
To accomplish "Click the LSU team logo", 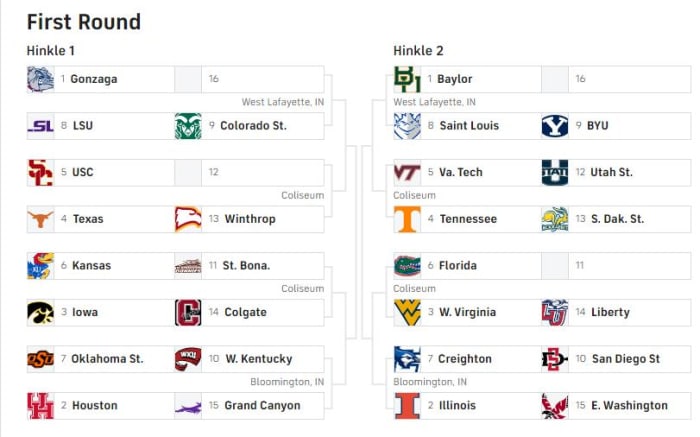I will [x=40, y=126].
